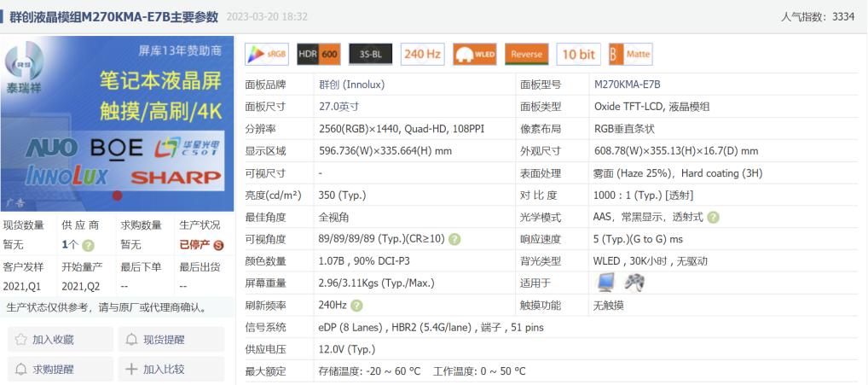Screen dimensions: 868x385
Task: Click the 人气指数：3334 counter
Action: [819, 16]
